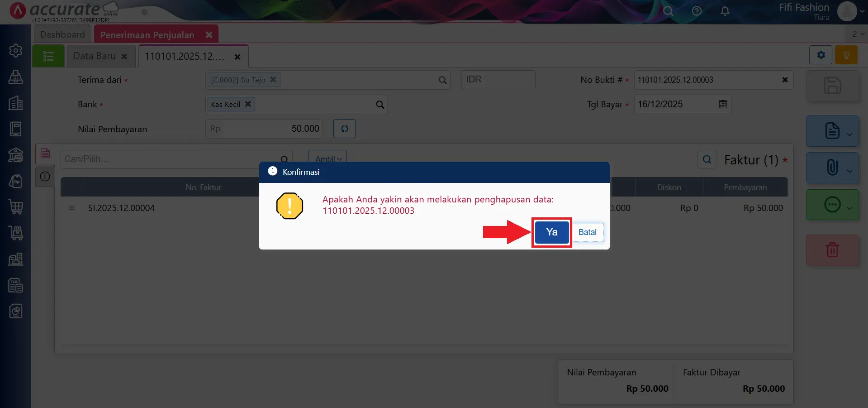Image resolution: width=868 pixels, height=408 pixels.
Task: Click the yellow lightbulb tips button
Action: tap(846, 55)
